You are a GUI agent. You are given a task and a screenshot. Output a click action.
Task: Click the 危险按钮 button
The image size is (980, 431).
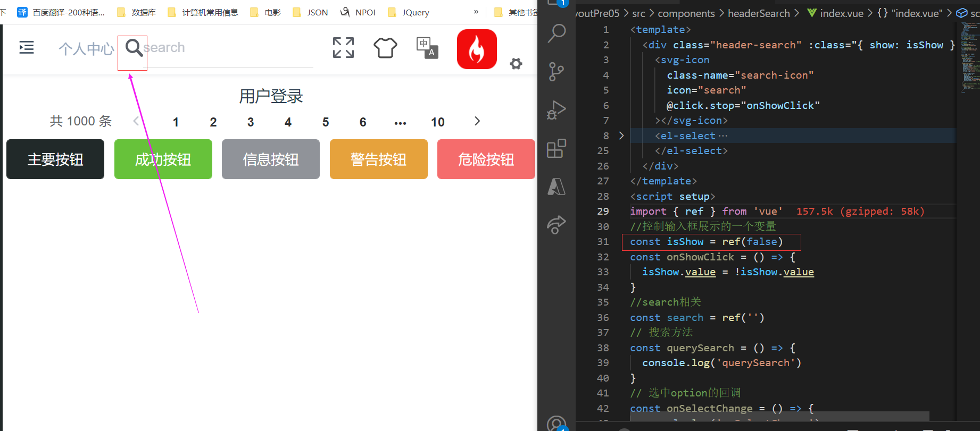(486, 159)
